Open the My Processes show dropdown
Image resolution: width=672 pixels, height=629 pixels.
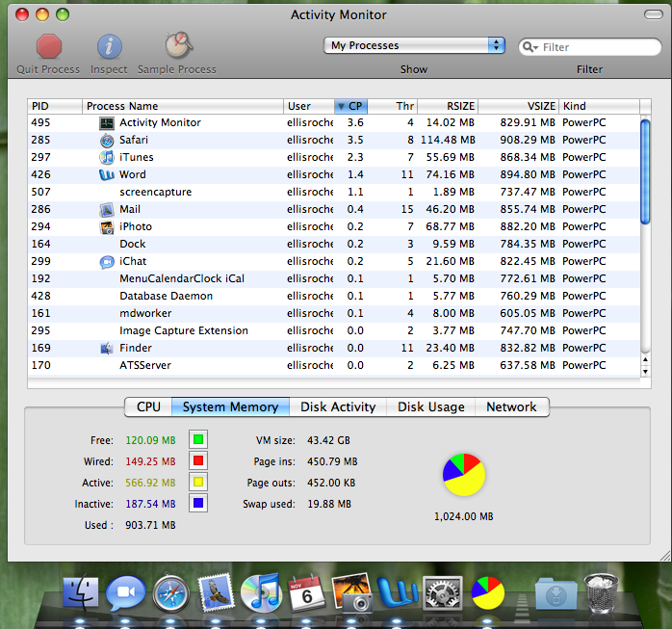tap(414, 45)
